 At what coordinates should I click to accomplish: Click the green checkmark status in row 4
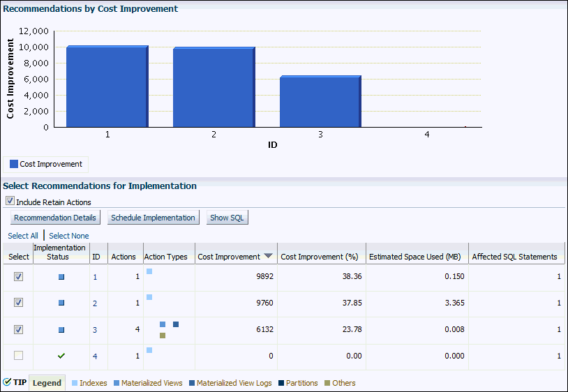pos(61,356)
